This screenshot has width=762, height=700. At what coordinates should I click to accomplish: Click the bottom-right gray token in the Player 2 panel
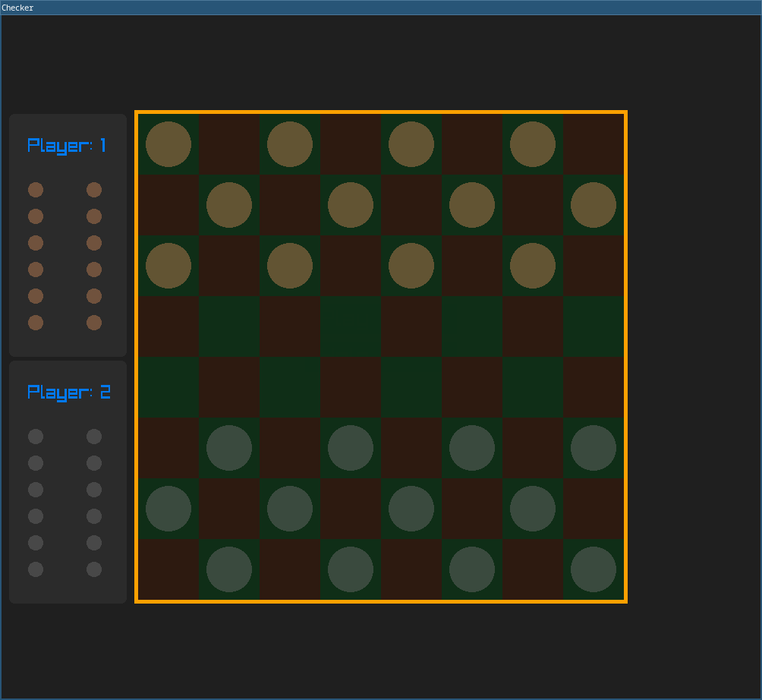[x=94, y=569]
